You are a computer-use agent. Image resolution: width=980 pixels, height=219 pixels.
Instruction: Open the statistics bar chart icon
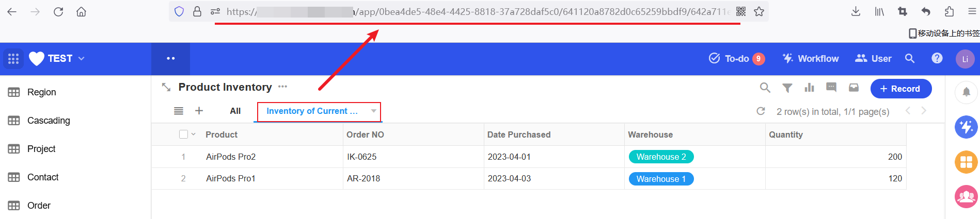coord(809,88)
